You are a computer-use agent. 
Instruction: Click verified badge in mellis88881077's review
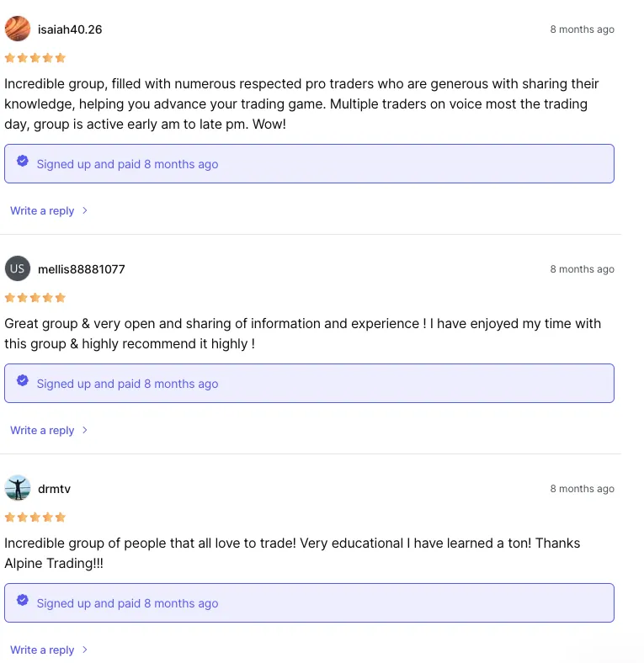(x=23, y=380)
